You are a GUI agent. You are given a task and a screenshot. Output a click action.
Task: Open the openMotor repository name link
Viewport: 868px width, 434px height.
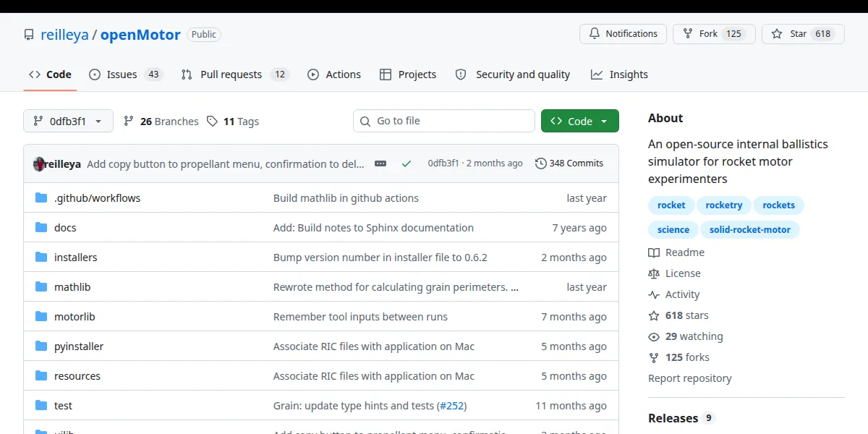(x=140, y=35)
